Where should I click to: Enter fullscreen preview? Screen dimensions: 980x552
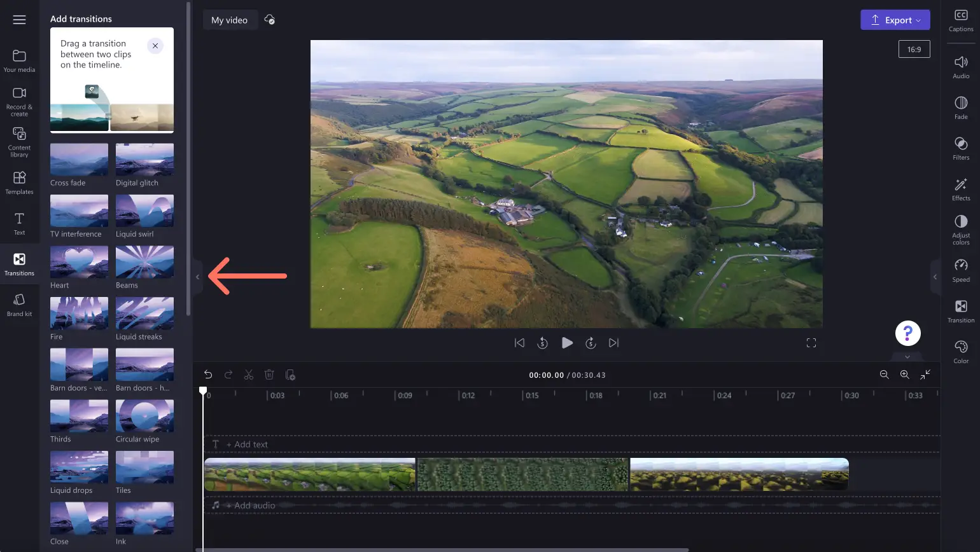pyautogui.click(x=811, y=343)
